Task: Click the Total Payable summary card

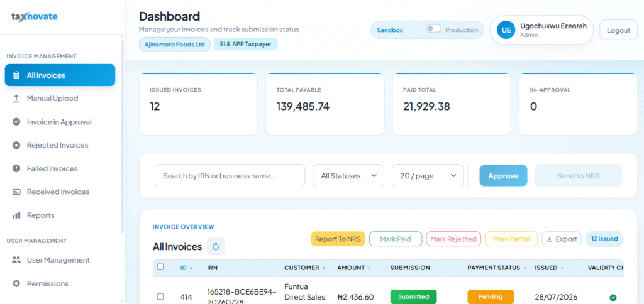Action: pyautogui.click(x=325, y=104)
